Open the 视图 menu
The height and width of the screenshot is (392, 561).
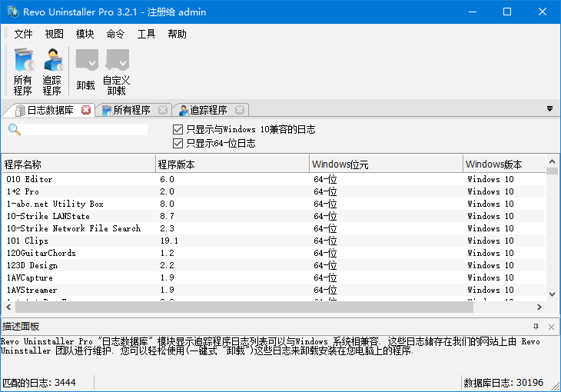tap(54, 34)
